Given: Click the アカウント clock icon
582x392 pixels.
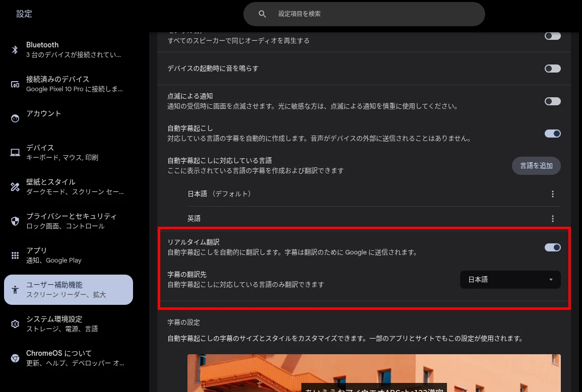Looking at the screenshot, I should (x=15, y=118).
